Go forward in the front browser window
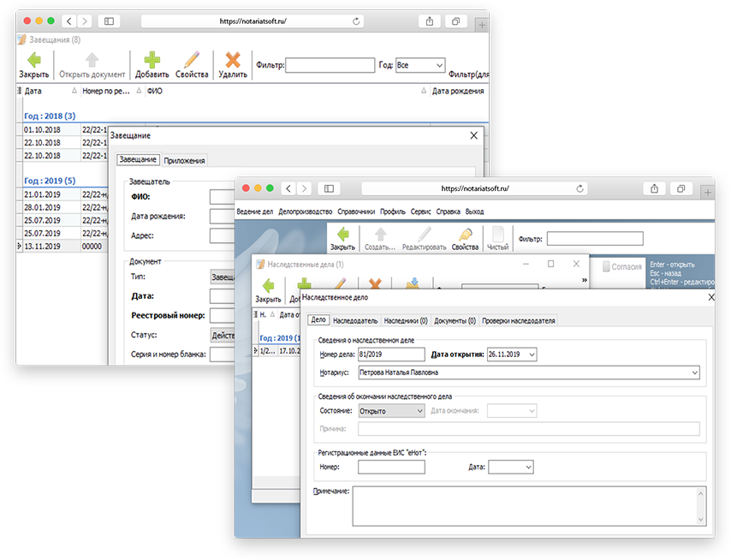The width and height of the screenshot is (731, 560). tap(304, 188)
